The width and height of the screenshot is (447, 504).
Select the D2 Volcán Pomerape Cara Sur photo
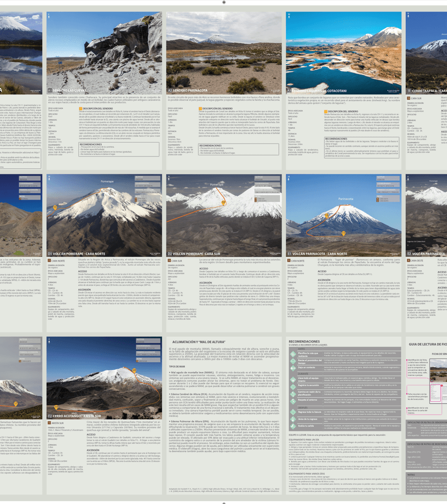tap(224, 216)
